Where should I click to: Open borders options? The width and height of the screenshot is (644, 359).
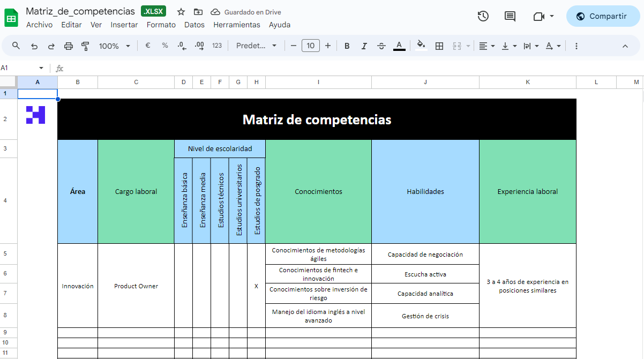click(x=439, y=46)
